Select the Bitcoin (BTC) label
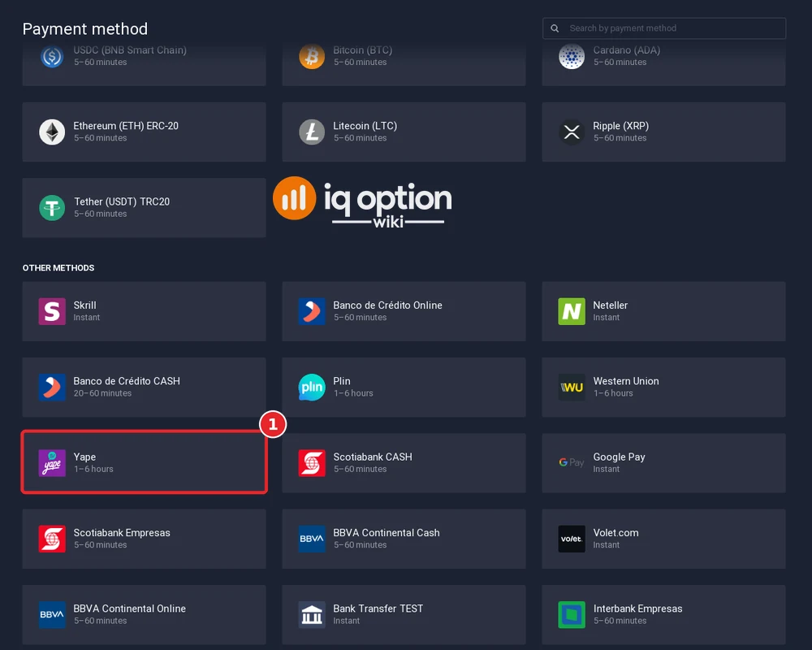Viewport: 812px width, 650px height. tap(362, 50)
